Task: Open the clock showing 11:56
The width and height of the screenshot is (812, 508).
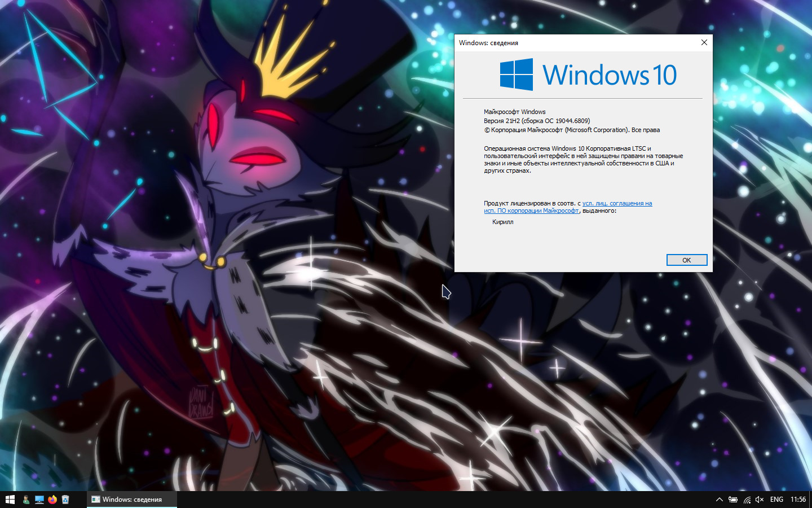Action: [798, 500]
